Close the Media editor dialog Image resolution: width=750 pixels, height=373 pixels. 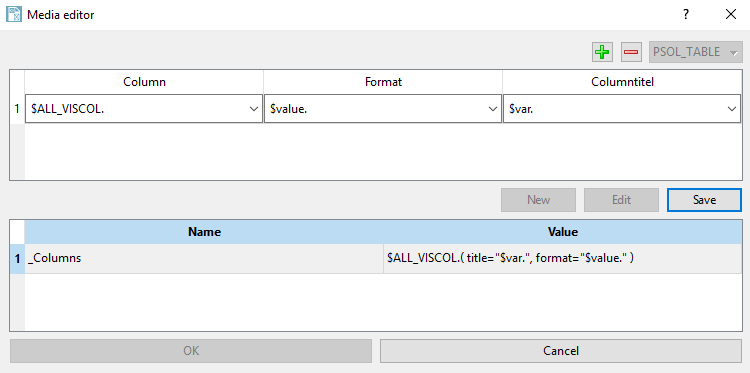point(730,14)
